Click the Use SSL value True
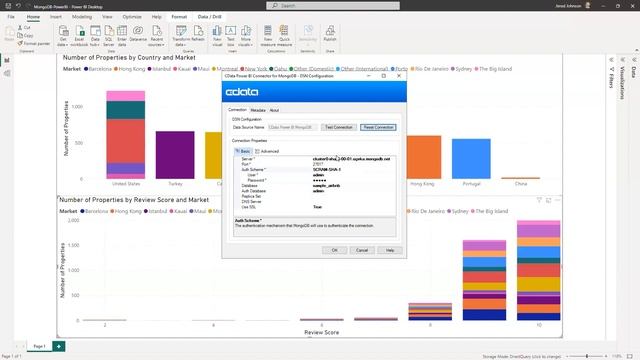Viewport: 640px width, 360px height. 317,207
